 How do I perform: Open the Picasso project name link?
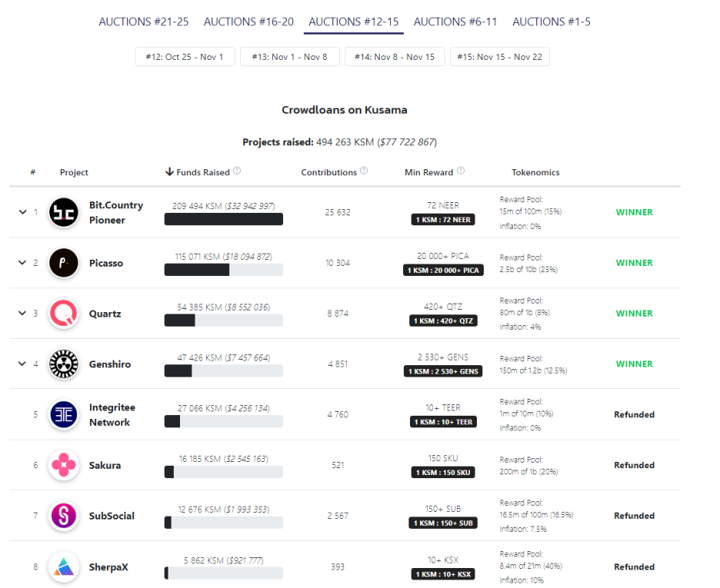point(106,264)
